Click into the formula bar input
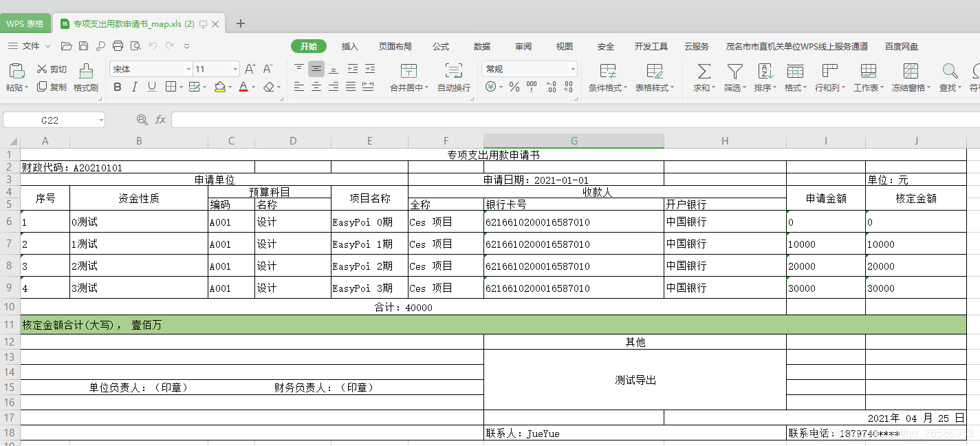Image resolution: width=980 pixels, height=446 pixels. (x=575, y=120)
